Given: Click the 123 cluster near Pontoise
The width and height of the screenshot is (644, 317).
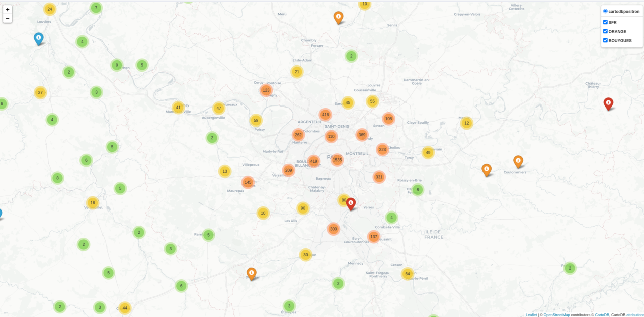Looking at the screenshot, I should [x=266, y=90].
